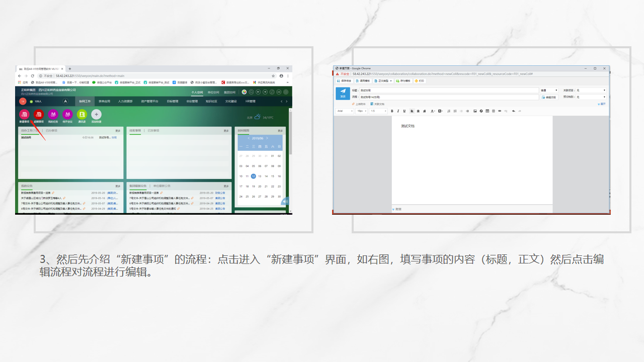The height and width of the screenshot is (362, 644).
Task: Open the font color dropdown in editor
Action: click(433, 111)
